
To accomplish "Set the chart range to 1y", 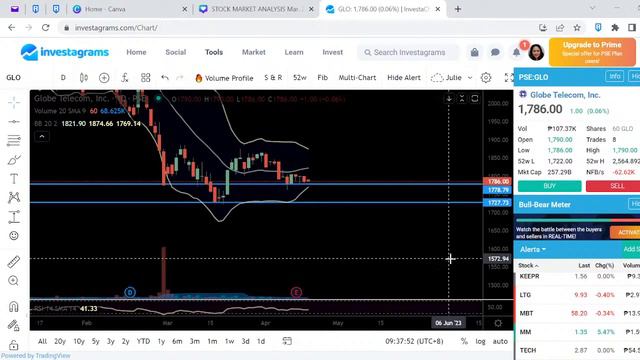I will tap(161, 341).
